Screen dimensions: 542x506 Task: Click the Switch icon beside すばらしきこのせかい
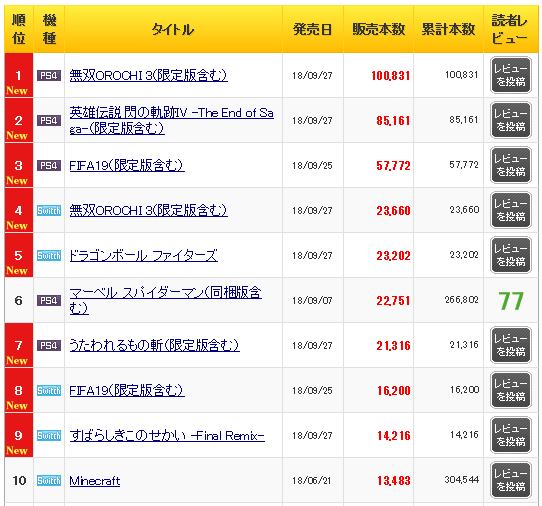(49, 435)
